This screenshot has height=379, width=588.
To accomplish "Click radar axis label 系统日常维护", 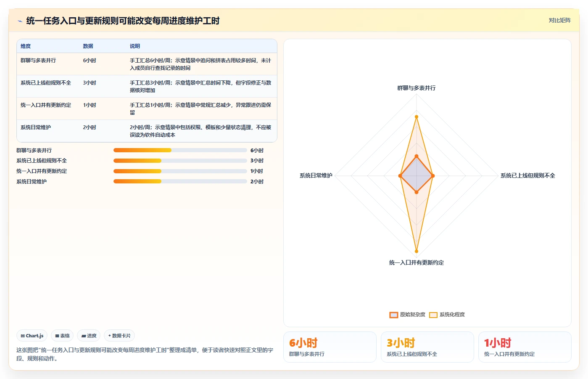I will tap(316, 175).
